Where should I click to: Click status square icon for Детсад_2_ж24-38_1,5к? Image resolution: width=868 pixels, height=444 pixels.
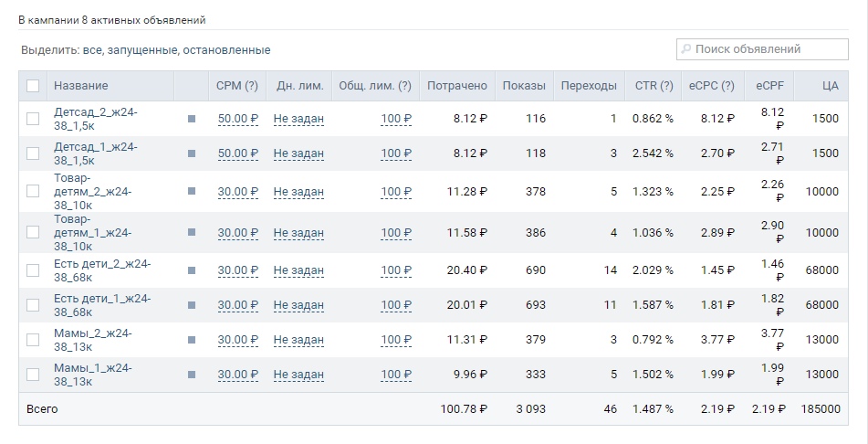192,119
